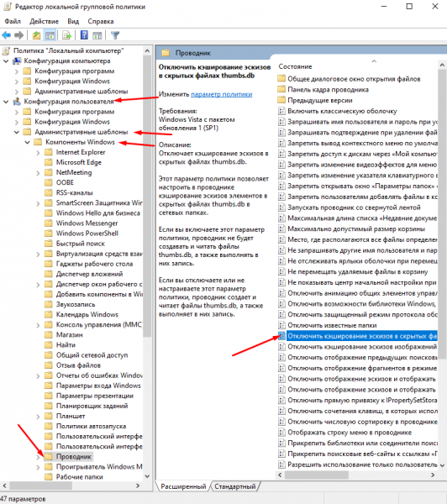The height and width of the screenshot is (504, 447).
Task: Click the Back arrow toolbar icon
Action: tap(7, 35)
